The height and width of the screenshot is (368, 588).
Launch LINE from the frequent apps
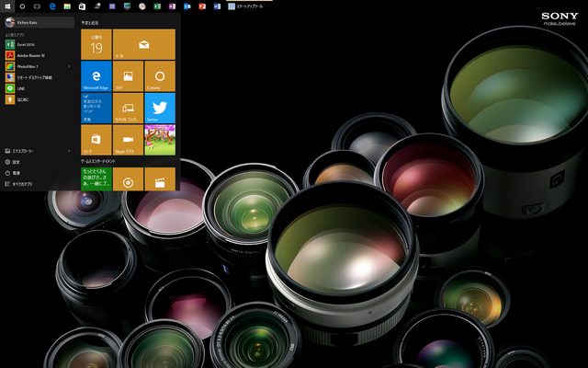click(40, 88)
